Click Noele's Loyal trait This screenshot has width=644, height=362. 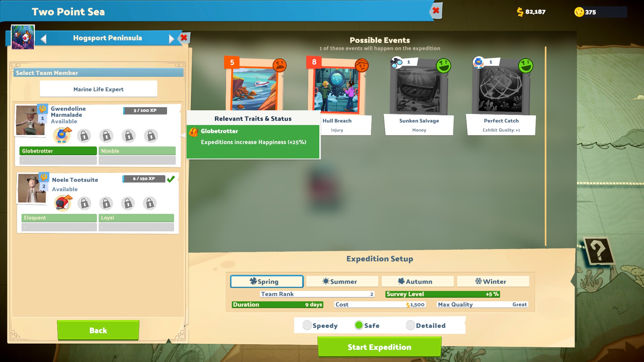coord(136,218)
